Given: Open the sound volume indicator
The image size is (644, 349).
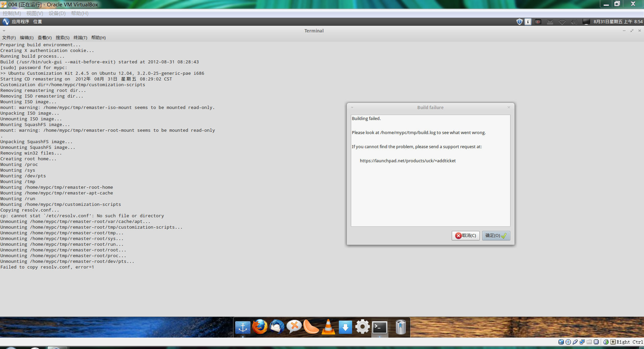Looking at the screenshot, I should 574,22.
